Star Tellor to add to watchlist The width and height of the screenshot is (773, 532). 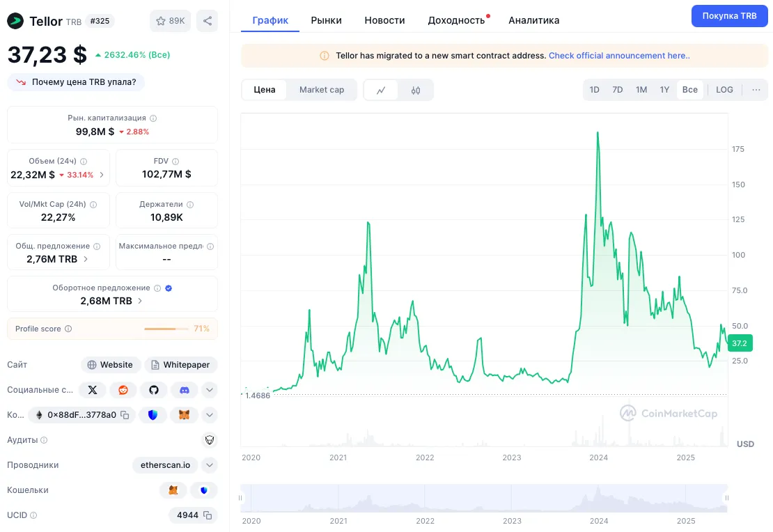tap(170, 21)
